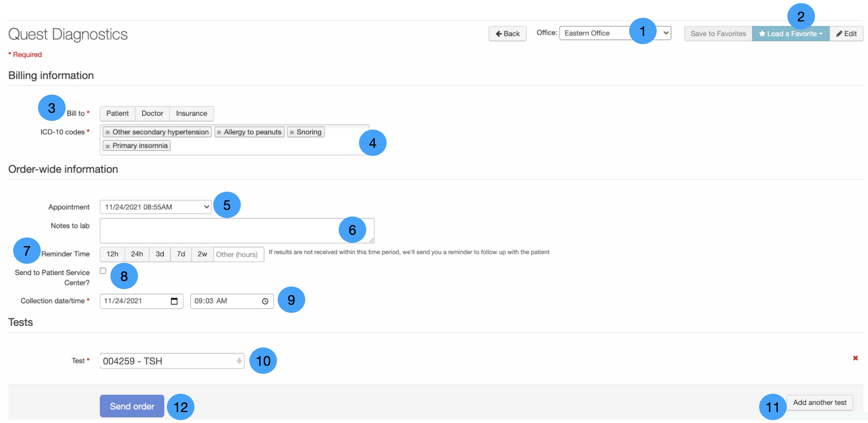The width and height of the screenshot is (868, 423).
Task: Open the Test dropdown showing 004259 - TSH
Action: [x=172, y=361]
